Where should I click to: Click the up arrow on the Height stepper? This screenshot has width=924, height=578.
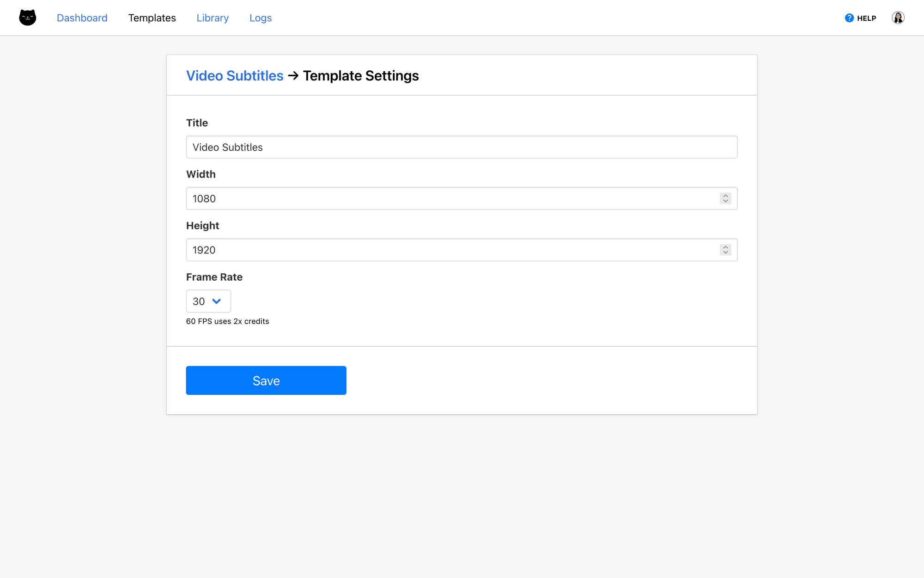click(726, 247)
